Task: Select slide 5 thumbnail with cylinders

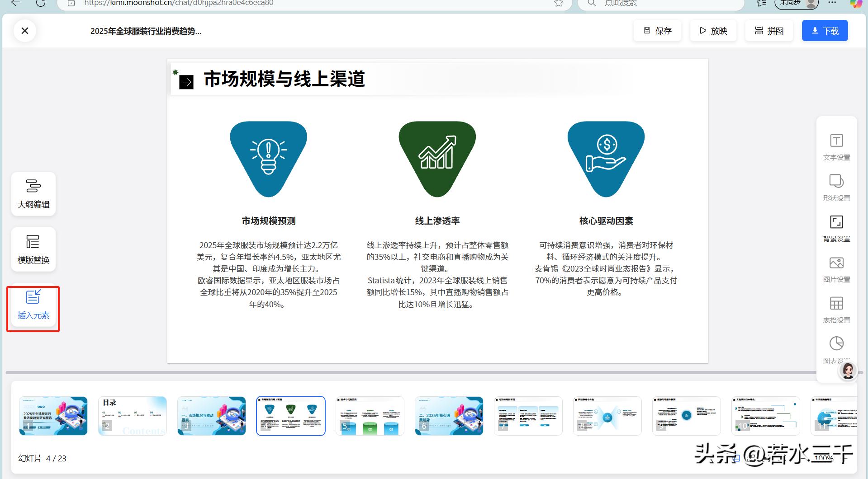Action: [370, 416]
